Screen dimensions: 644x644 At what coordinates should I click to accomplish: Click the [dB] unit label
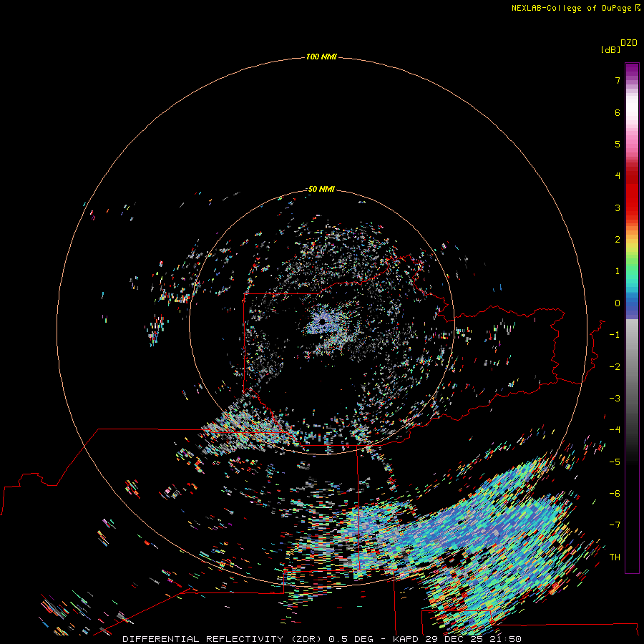[610, 49]
